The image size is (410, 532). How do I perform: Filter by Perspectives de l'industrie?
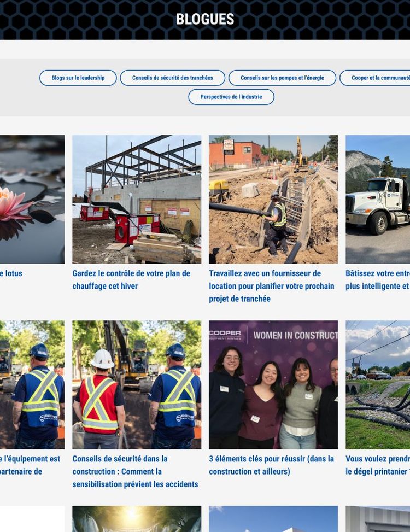point(231,97)
